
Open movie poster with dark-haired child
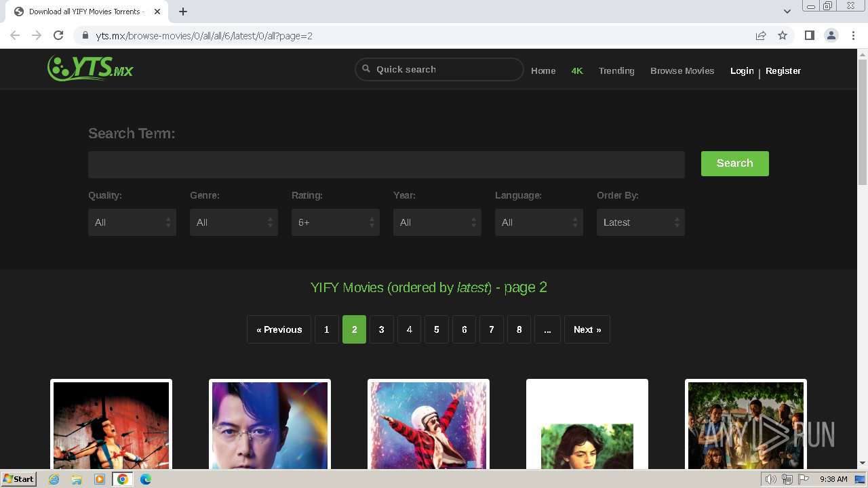pyautogui.click(x=587, y=425)
